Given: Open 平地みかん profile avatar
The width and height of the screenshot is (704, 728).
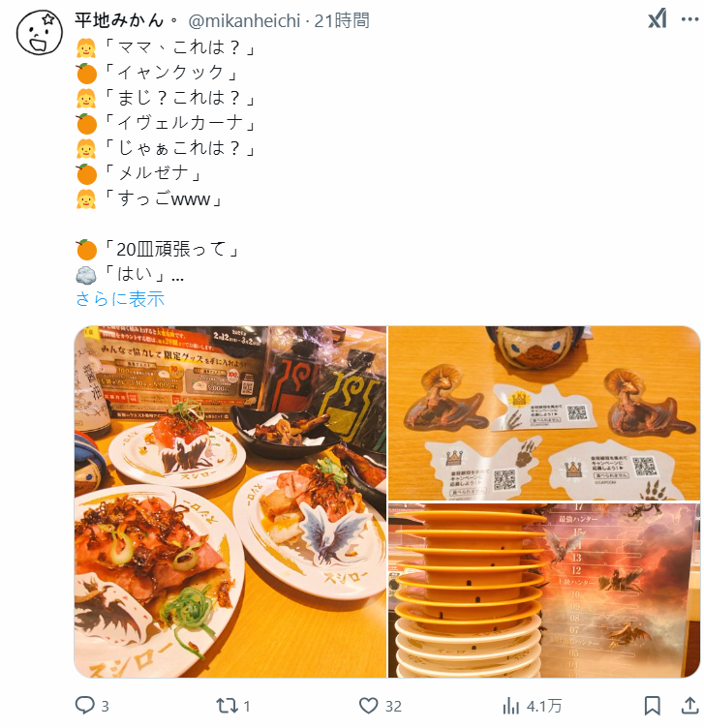Looking at the screenshot, I should tap(40, 33).
